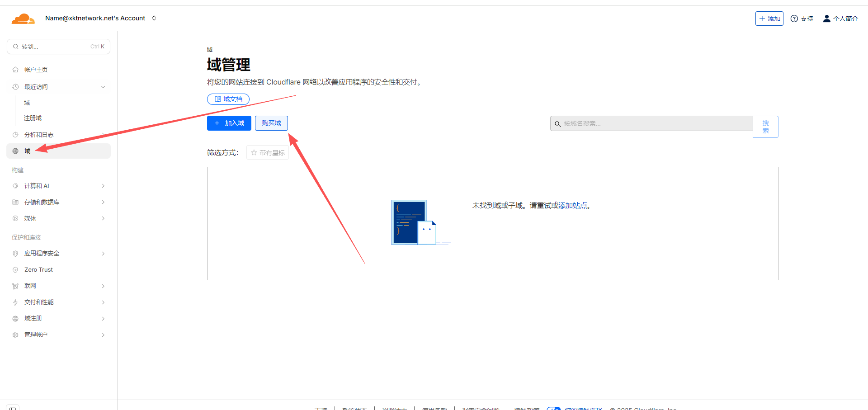Click the 购买域 button
The width and height of the screenshot is (868, 410).
pyautogui.click(x=271, y=123)
